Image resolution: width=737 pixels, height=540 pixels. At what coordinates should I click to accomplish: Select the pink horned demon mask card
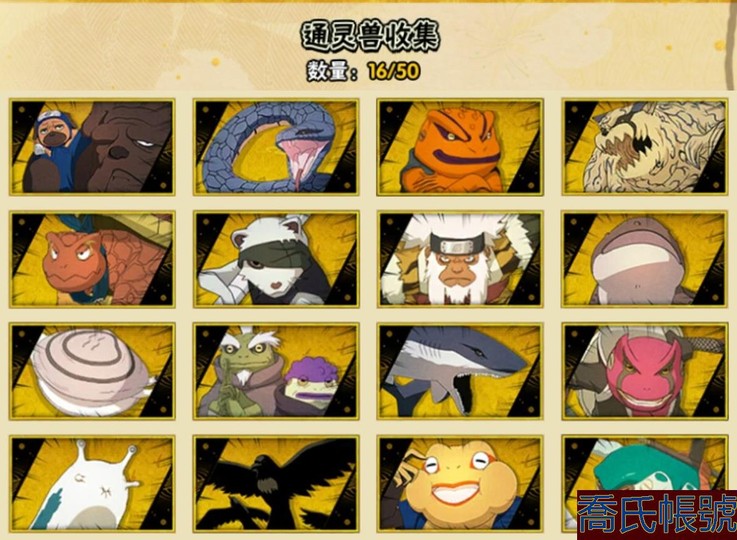click(x=644, y=371)
